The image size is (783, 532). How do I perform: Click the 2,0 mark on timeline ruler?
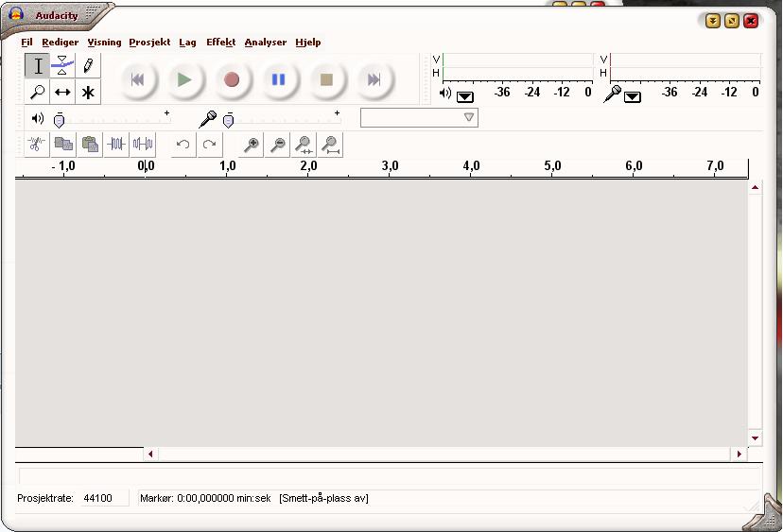pyautogui.click(x=308, y=165)
